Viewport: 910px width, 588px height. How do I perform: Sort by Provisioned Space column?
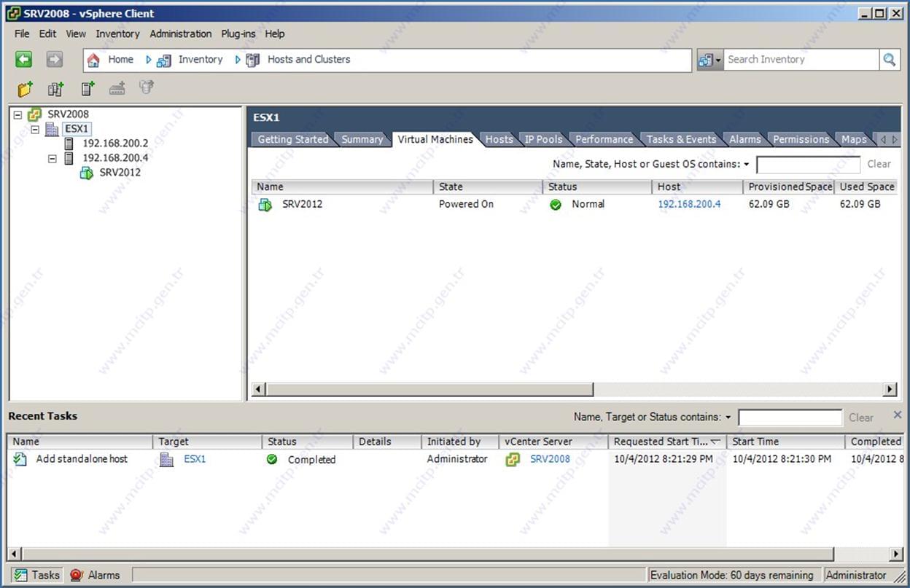[790, 187]
